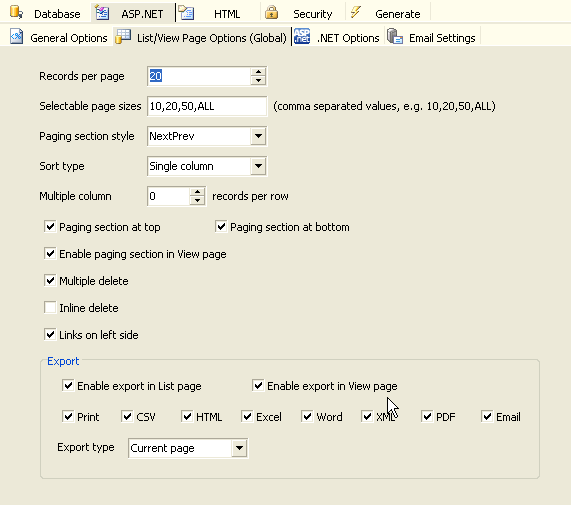
Task: Increase Records per page with up arrow
Action: pyautogui.click(x=258, y=72)
